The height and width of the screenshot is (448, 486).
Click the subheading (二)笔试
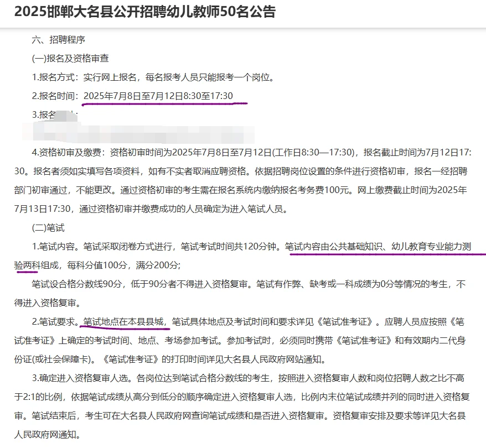[48, 228]
